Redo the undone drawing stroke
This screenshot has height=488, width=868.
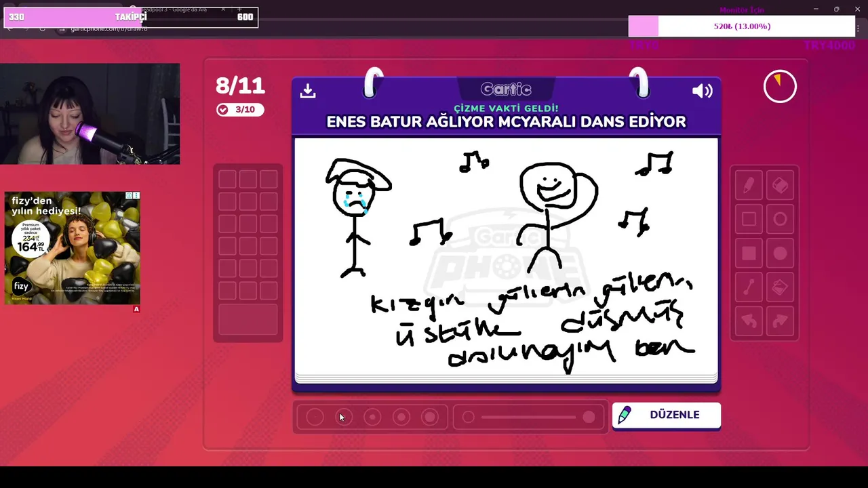(x=780, y=321)
